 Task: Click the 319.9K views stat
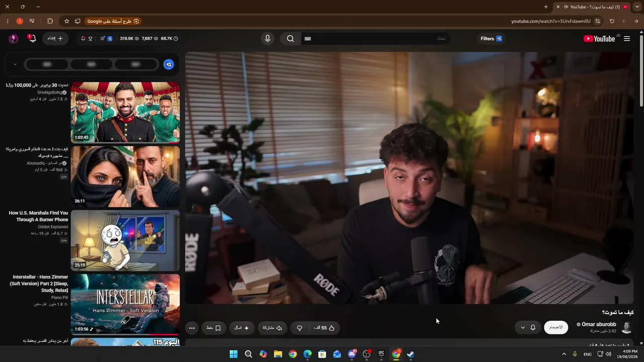pos(129,39)
